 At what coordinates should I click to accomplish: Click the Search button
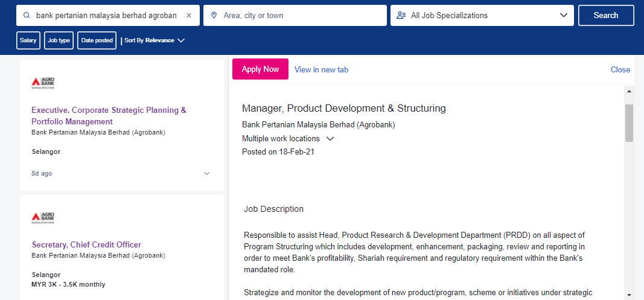click(606, 15)
